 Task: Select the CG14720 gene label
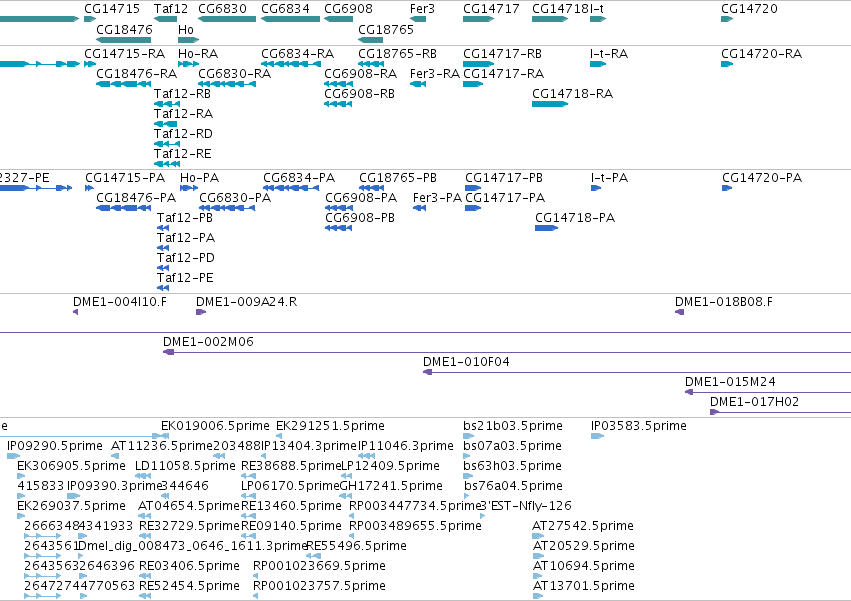[749, 9]
